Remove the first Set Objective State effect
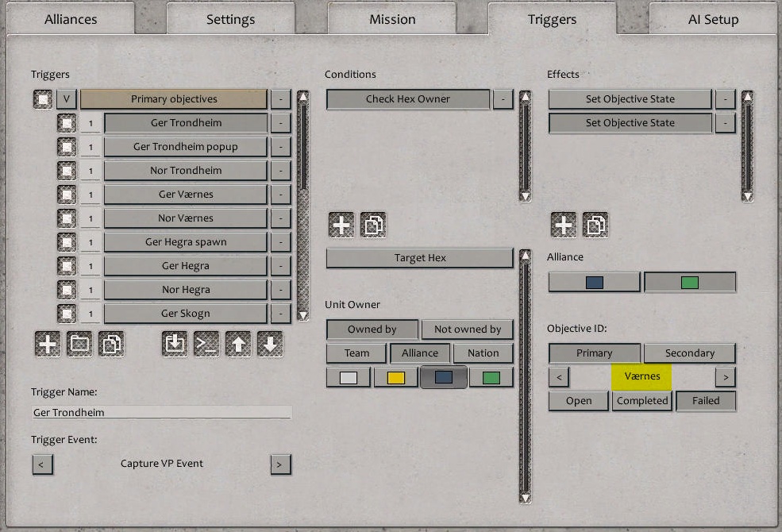 725,99
